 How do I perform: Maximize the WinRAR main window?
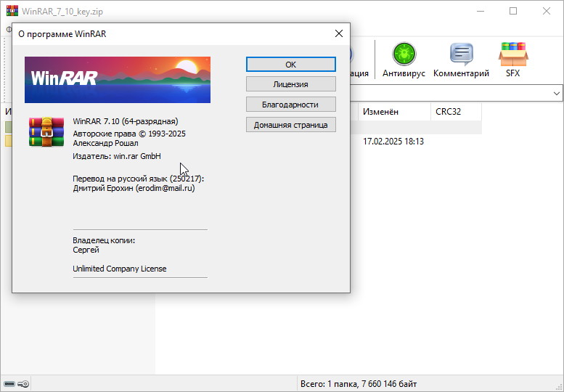click(x=513, y=11)
